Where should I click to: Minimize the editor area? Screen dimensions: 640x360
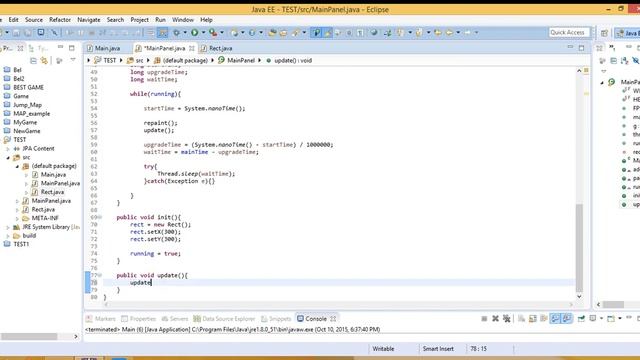(570, 47)
